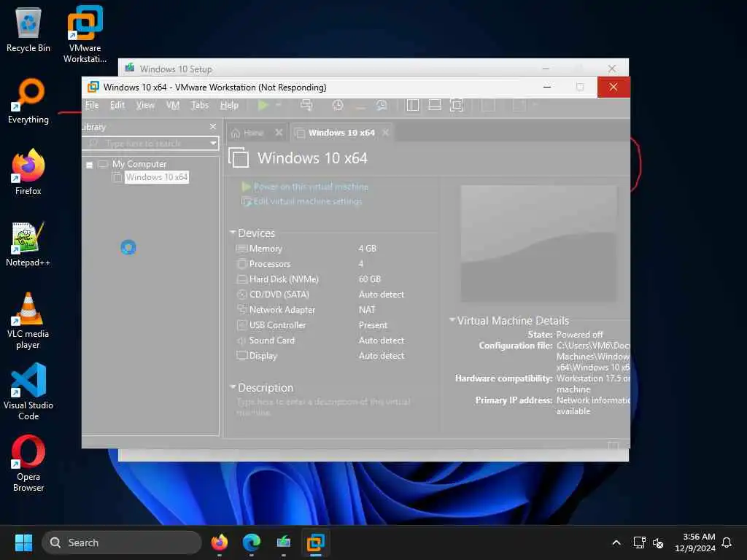
Task: Select the Firefox desktop shortcut
Action: pos(28,172)
